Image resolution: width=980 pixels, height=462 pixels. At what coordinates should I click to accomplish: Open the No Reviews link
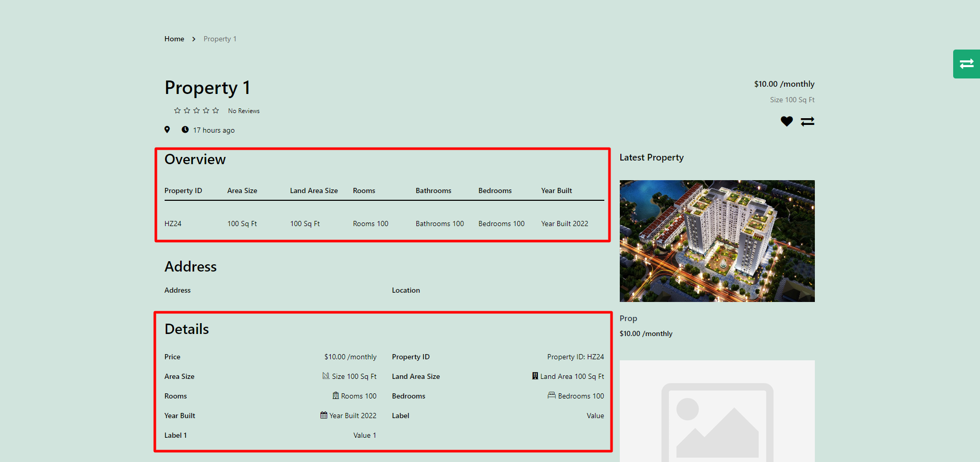tap(244, 111)
